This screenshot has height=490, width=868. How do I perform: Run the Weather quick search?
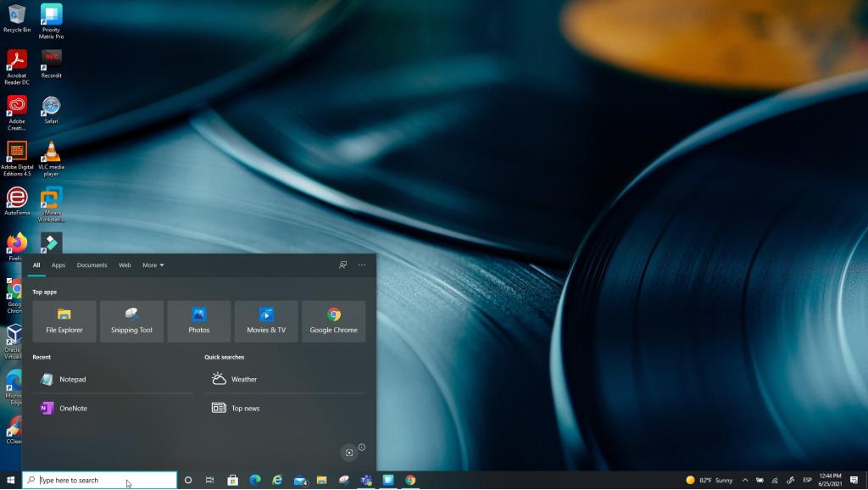tap(285, 379)
